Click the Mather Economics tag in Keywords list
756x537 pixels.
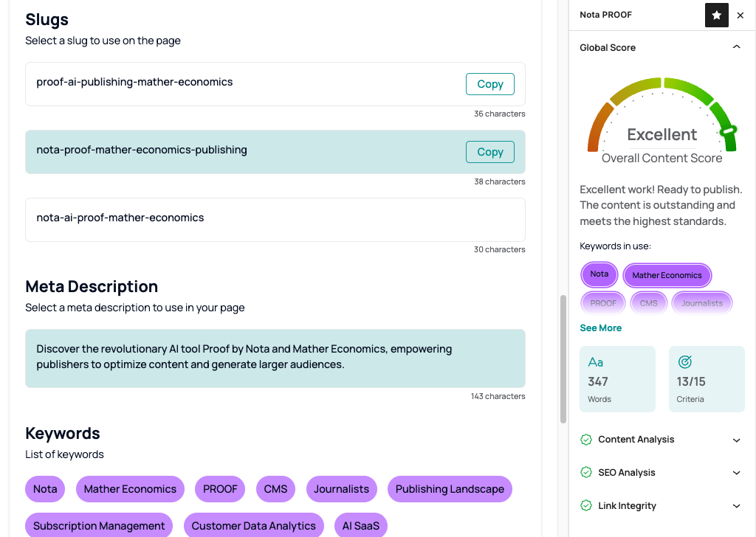[x=130, y=489]
